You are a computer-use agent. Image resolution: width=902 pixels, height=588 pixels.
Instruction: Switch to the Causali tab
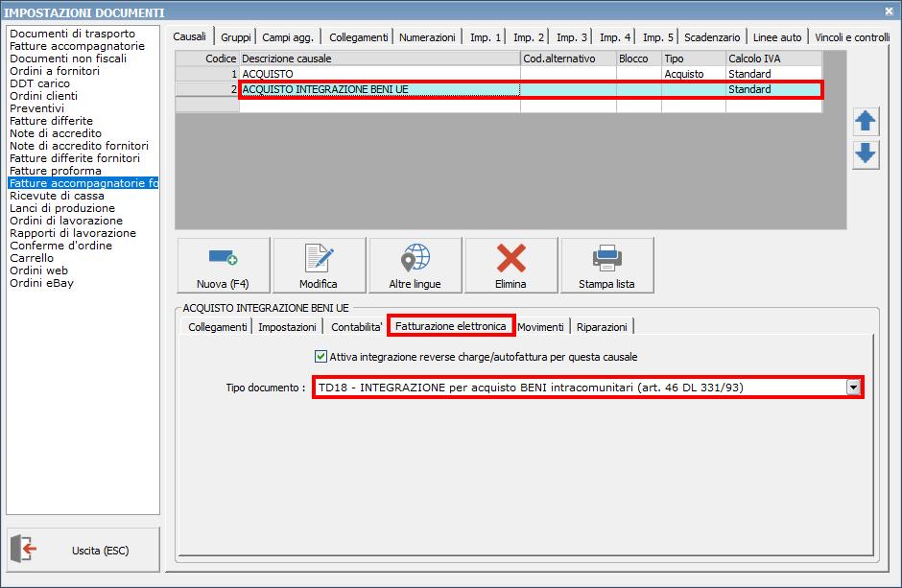189,36
